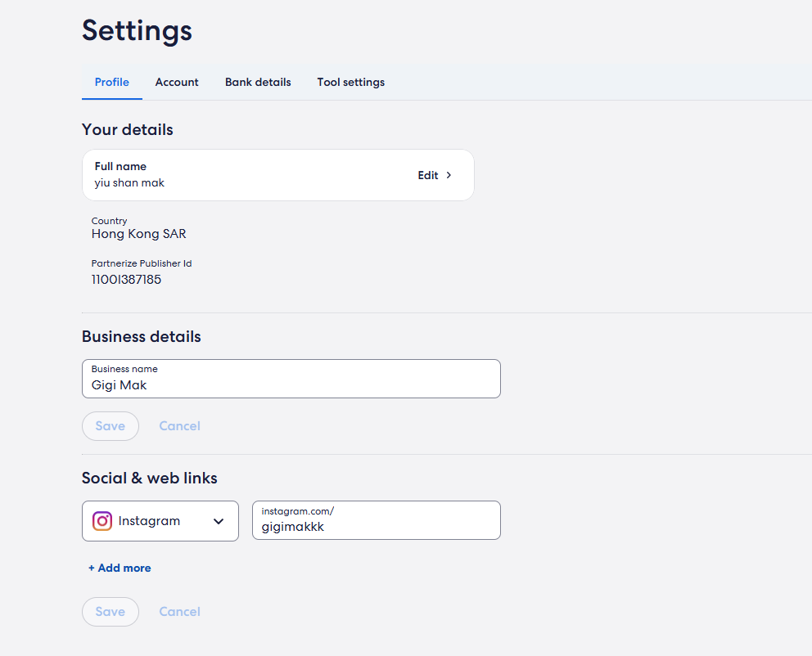Go to the Bank details tab
812x656 pixels.
[258, 82]
